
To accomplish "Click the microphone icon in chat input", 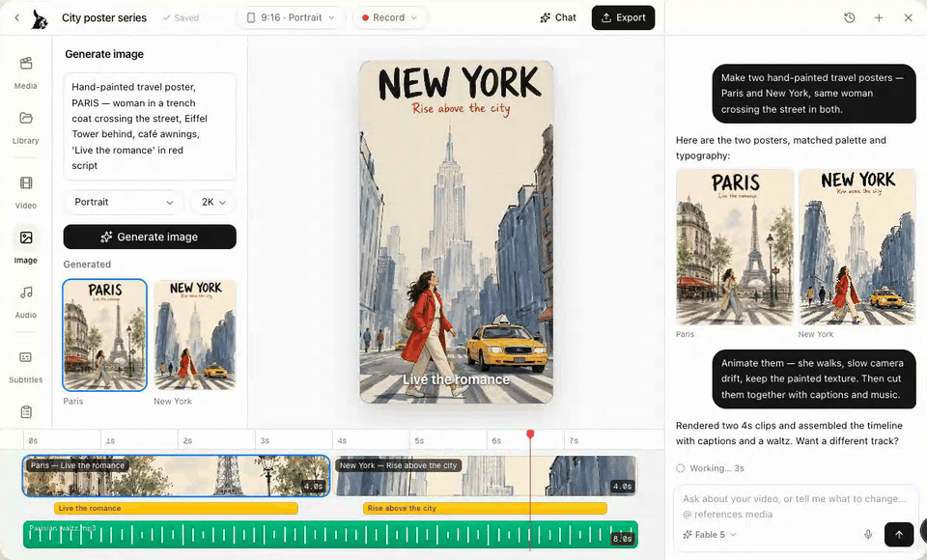I will coord(868,534).
